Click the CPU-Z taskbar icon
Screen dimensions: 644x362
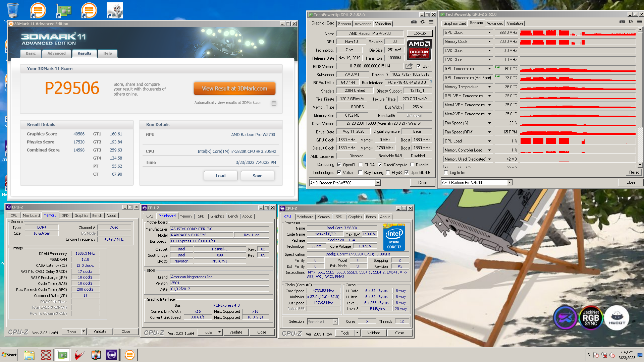[112, 355]
